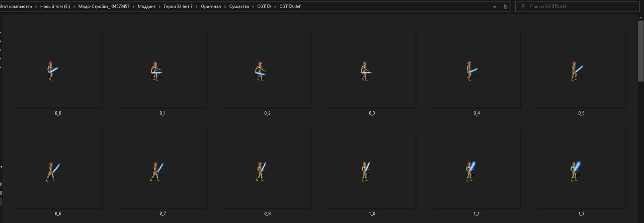
Task: Open the address bar history dropdown
Action: click(x=495, y=7)
